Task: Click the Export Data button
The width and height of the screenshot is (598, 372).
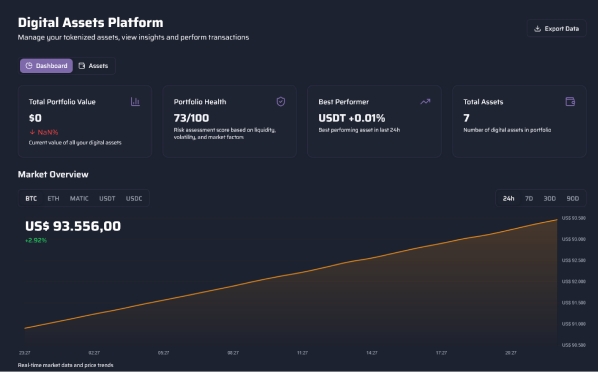Action: tap(556, 29)
